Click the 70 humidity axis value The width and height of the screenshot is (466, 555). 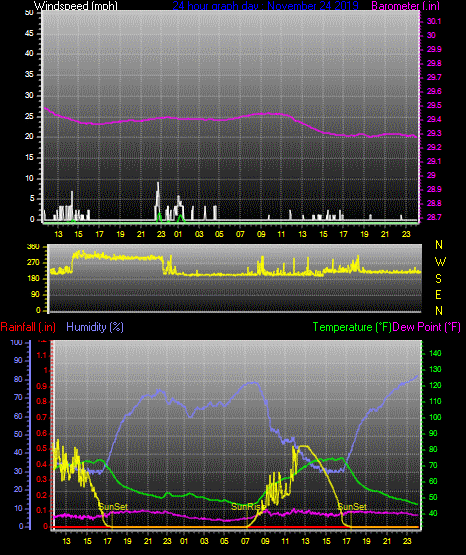coord(18,397)
